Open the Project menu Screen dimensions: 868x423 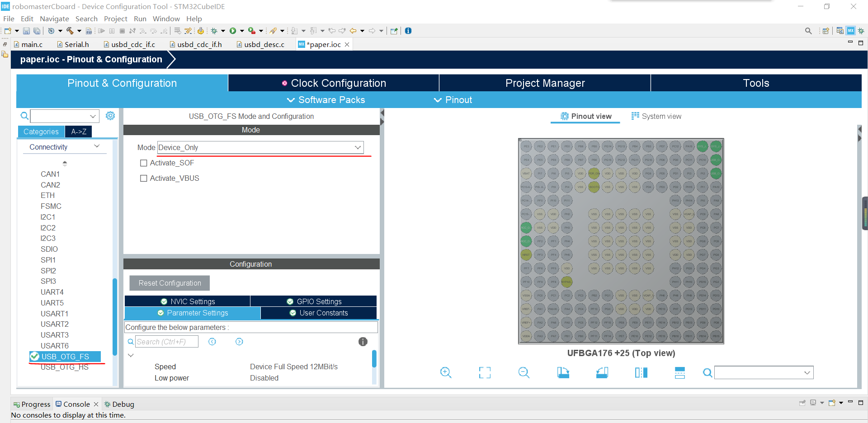pos(116,19)
